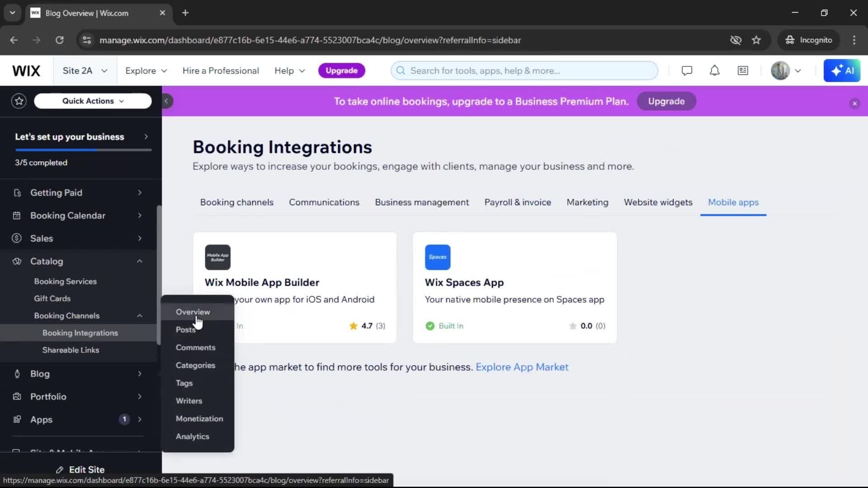Viewport: 868px width, 488px height.
Task: Click the Portfolio sidebar icon
Action: tap(17, 397)
